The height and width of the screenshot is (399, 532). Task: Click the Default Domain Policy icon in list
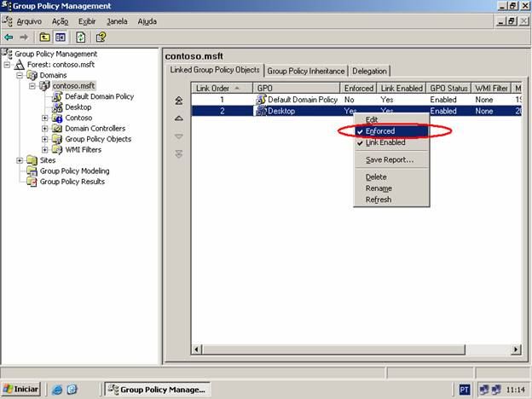261,100
